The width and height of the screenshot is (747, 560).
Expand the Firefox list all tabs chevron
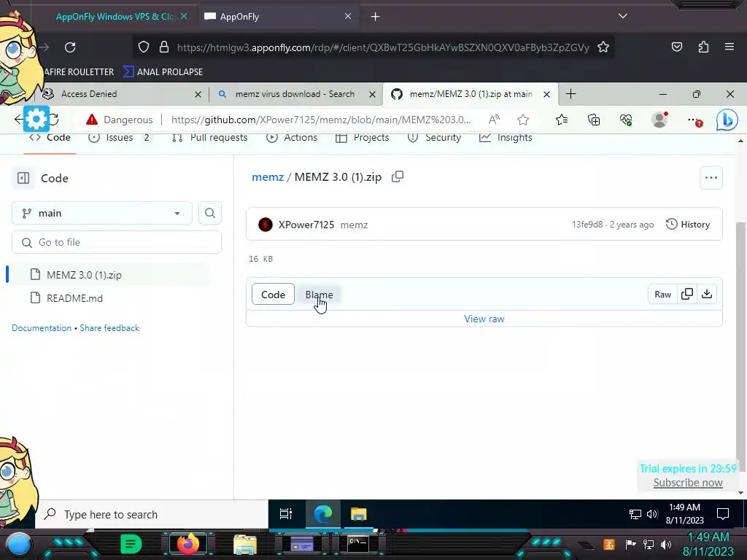coord(623,16)
